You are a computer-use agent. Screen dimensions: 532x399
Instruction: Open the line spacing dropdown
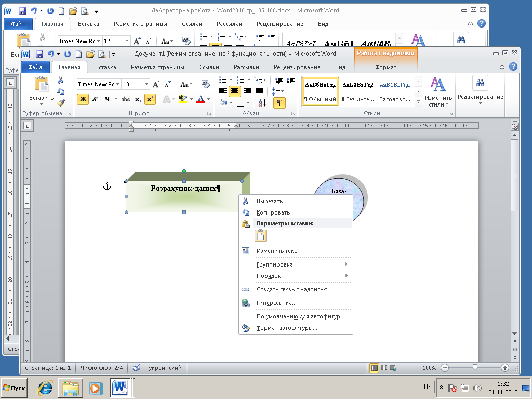tap(278, 91)
